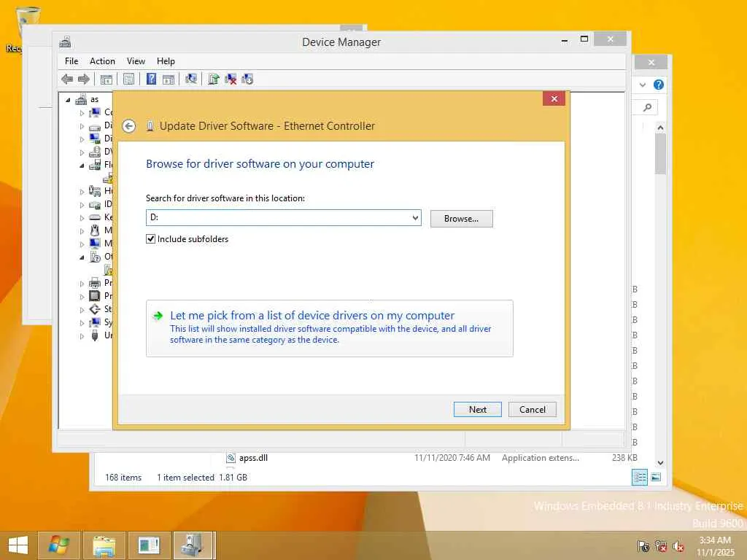
Task: Expand the Explorer ribbon chevron
Action: click(x=643, y=85)
